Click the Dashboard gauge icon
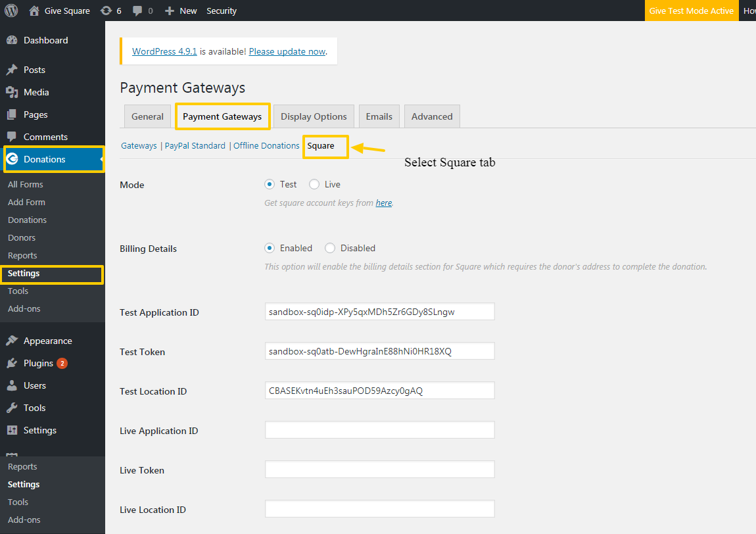 [x=12, y=41]
